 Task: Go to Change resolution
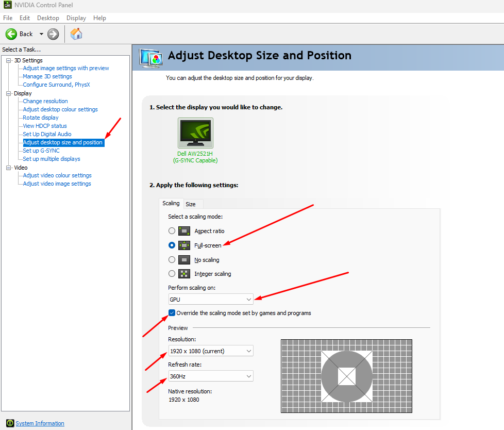click(x=45, y=101)
